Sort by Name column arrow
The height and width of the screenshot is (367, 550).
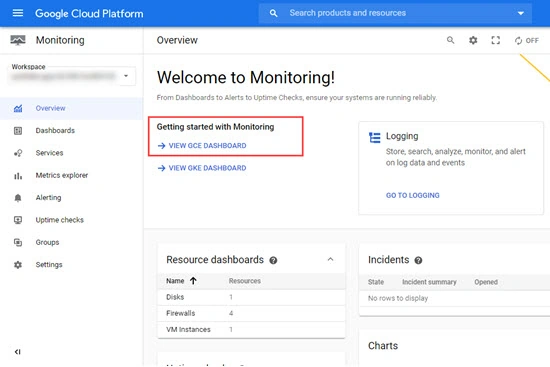coord(193,281)
